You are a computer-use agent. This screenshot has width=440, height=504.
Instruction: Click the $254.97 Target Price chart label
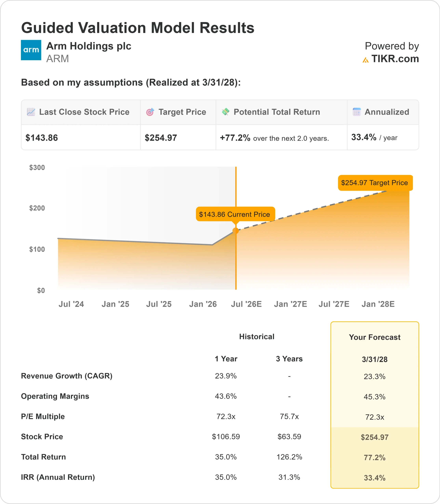coord(375,183)
